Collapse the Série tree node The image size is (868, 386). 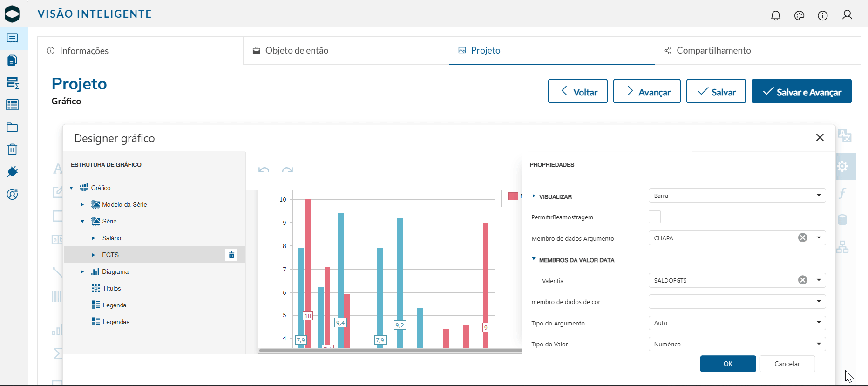(x=82, y=221)
